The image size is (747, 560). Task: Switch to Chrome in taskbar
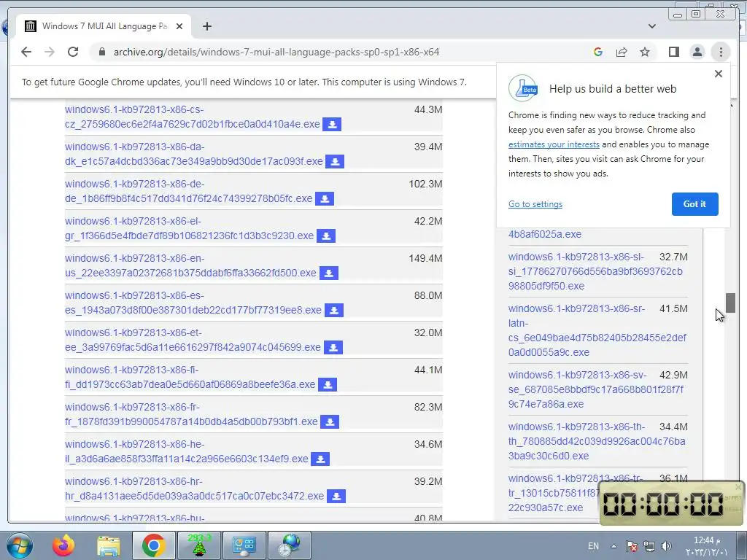point(153,545)
